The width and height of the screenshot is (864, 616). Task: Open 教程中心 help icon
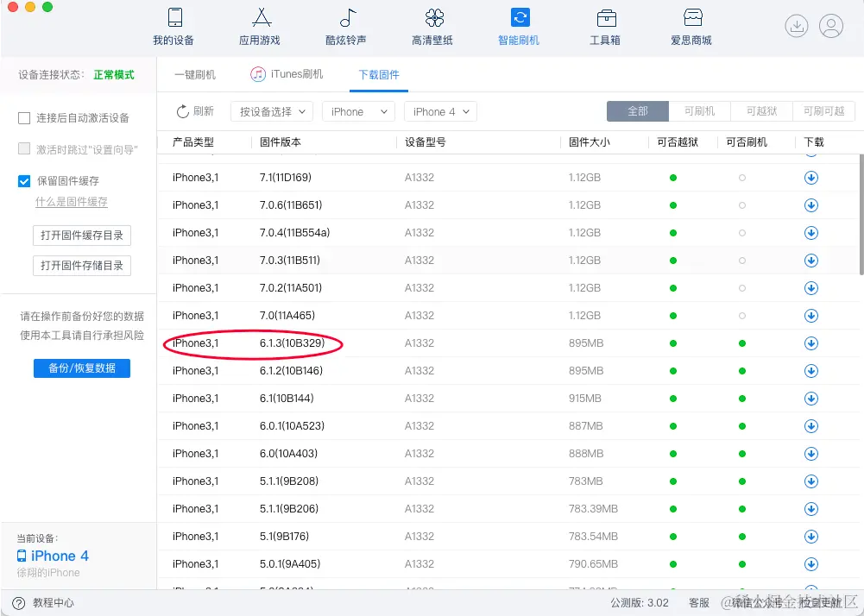click(19, 603)
